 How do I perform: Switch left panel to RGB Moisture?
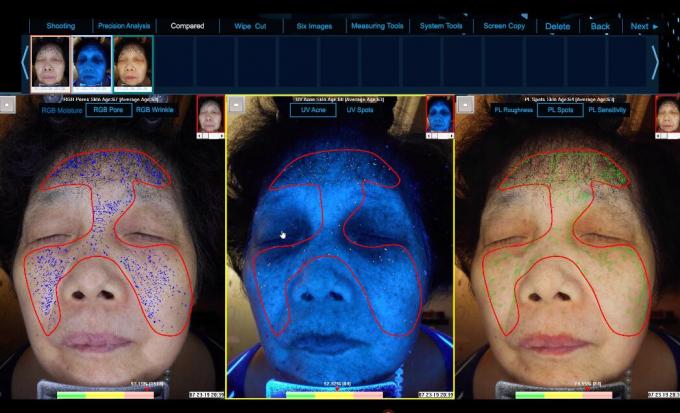click(62, 110)
